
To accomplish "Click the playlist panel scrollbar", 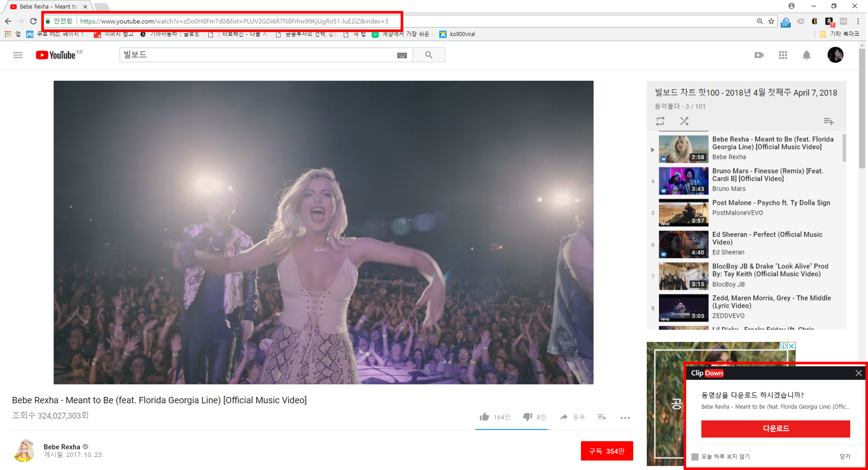I will [x=844, y=148].
